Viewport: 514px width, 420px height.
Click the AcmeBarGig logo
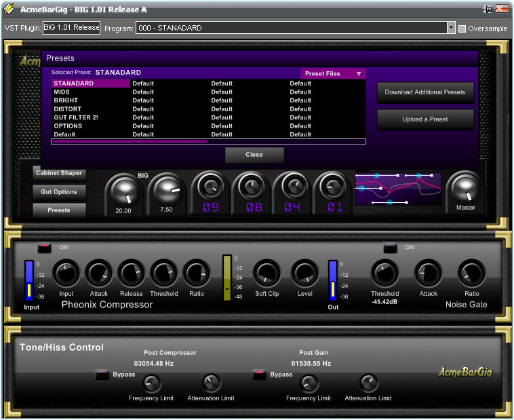[465, 372]
